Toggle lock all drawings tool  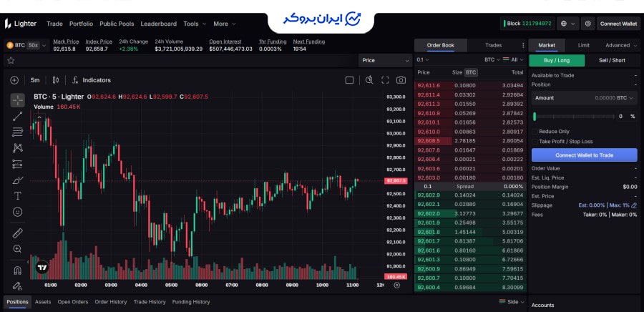17,286
